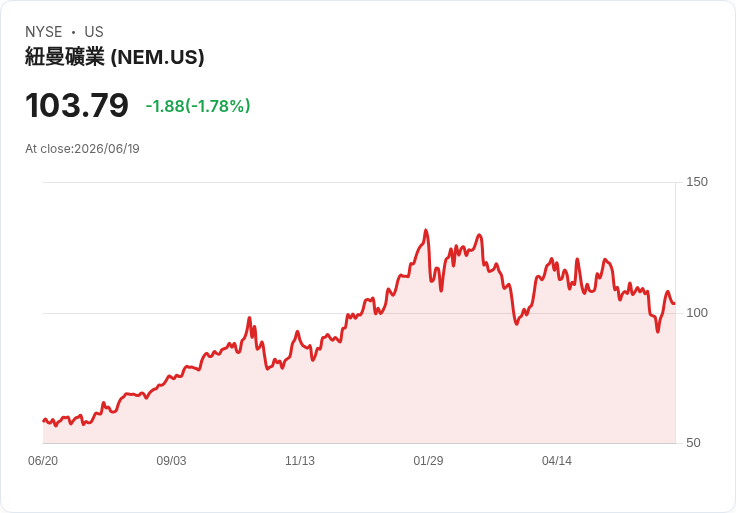Click the At close:2026/06/19 timestamp
Image resolution: width=736 pixels, height=513 pixels.
coord(82,149)
